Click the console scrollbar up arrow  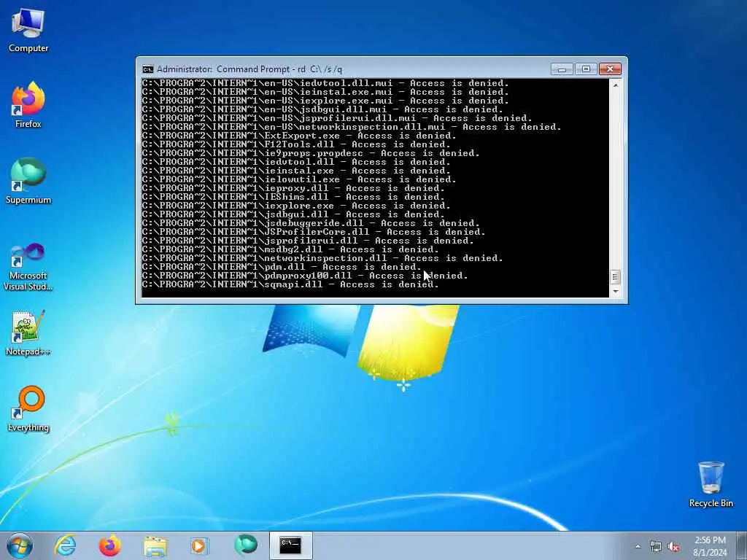(615, 85)
